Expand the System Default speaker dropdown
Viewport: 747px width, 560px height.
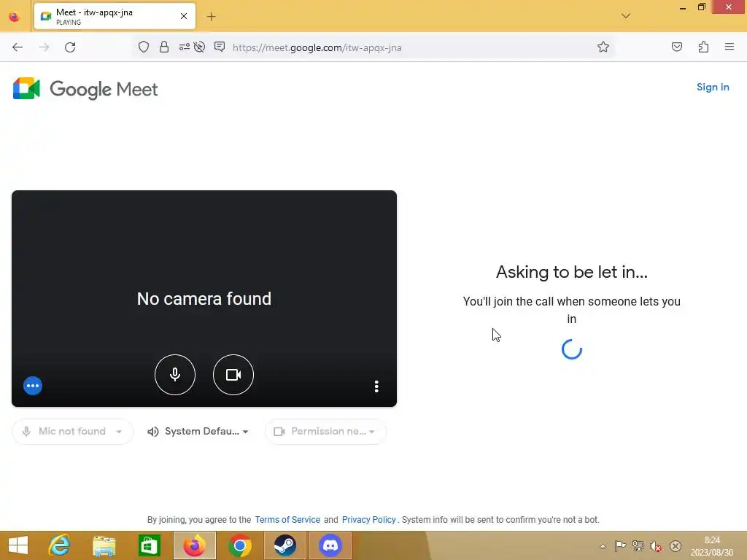(198, 432)
